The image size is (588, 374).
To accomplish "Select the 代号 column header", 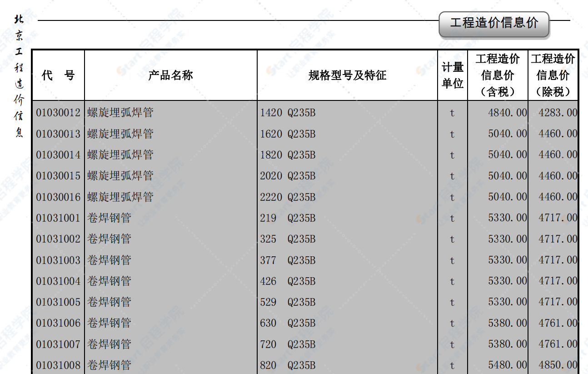I will [58, 75].
